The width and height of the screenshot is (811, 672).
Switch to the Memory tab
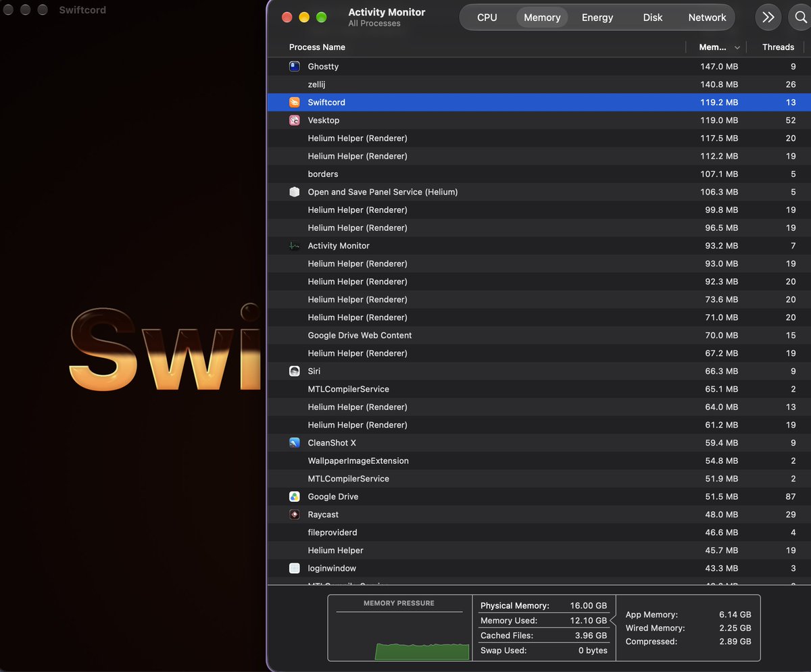(542, 18)
